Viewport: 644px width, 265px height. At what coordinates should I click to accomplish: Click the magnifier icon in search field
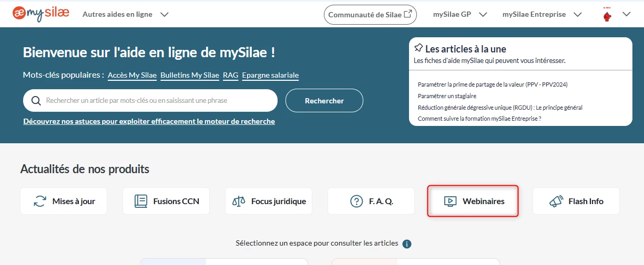[x=36, y=101]
